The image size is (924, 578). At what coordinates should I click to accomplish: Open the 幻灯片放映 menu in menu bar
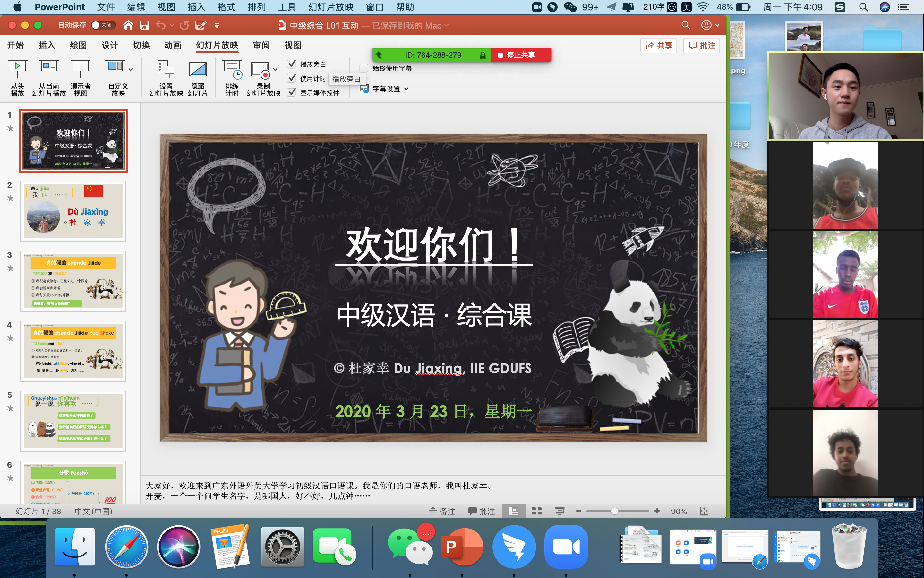point(331,7)
